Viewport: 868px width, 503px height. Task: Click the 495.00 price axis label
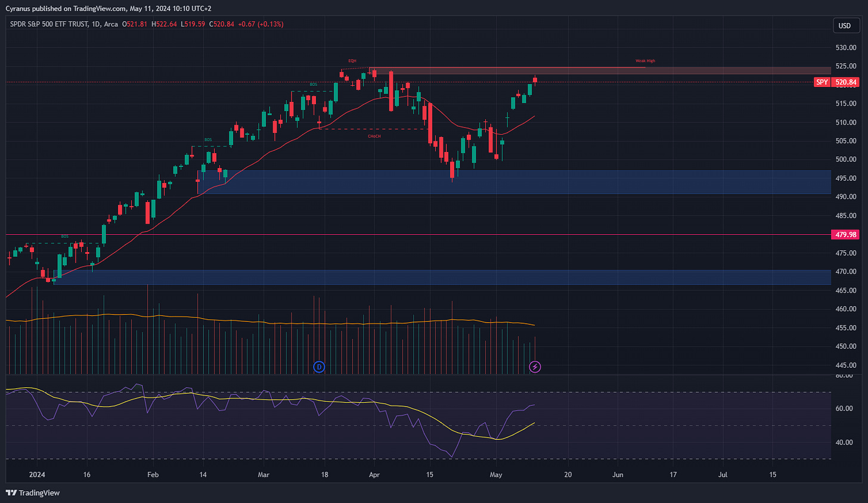846,178
